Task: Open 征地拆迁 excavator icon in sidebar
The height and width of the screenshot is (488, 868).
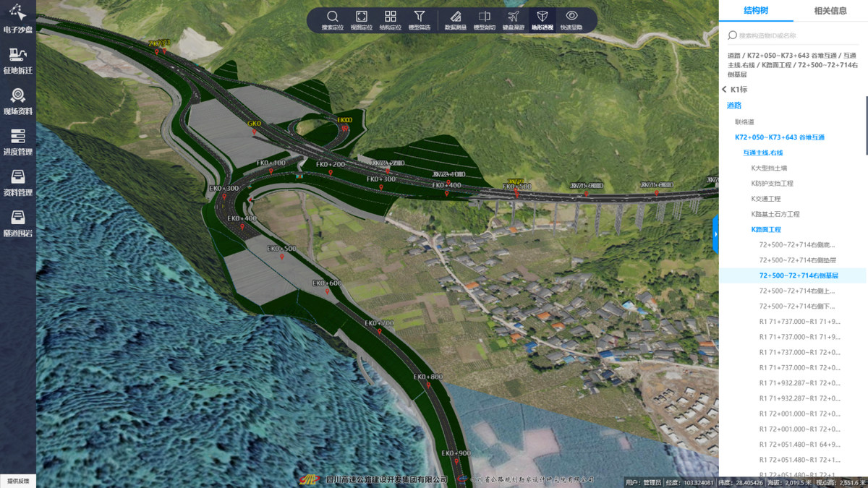Action: point(18,59)
